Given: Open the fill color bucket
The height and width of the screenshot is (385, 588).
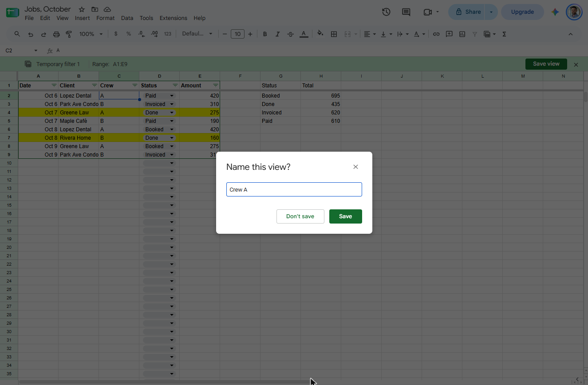Looking at the screenshot, I should [x=320, y=34].
